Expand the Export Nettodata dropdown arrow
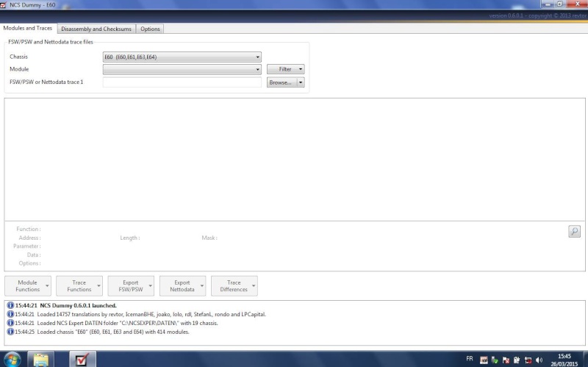The image size is (588, 367). point(202,286)
